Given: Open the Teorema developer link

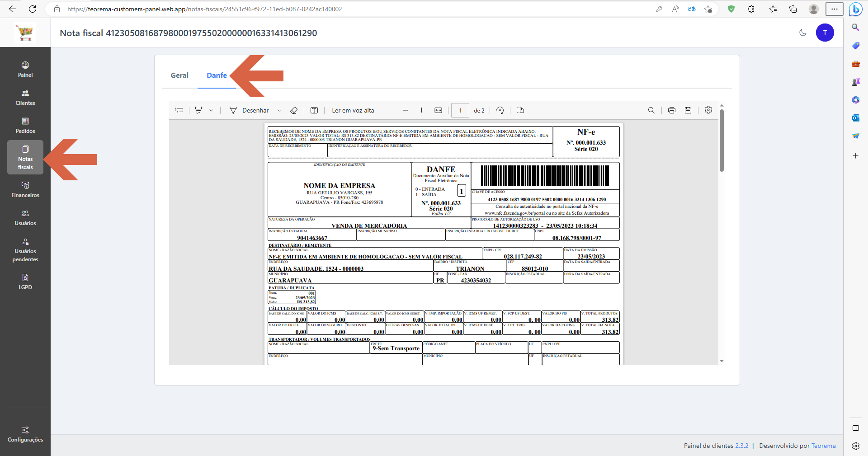Looking at the screenshot, I should (x=823, y=446).
